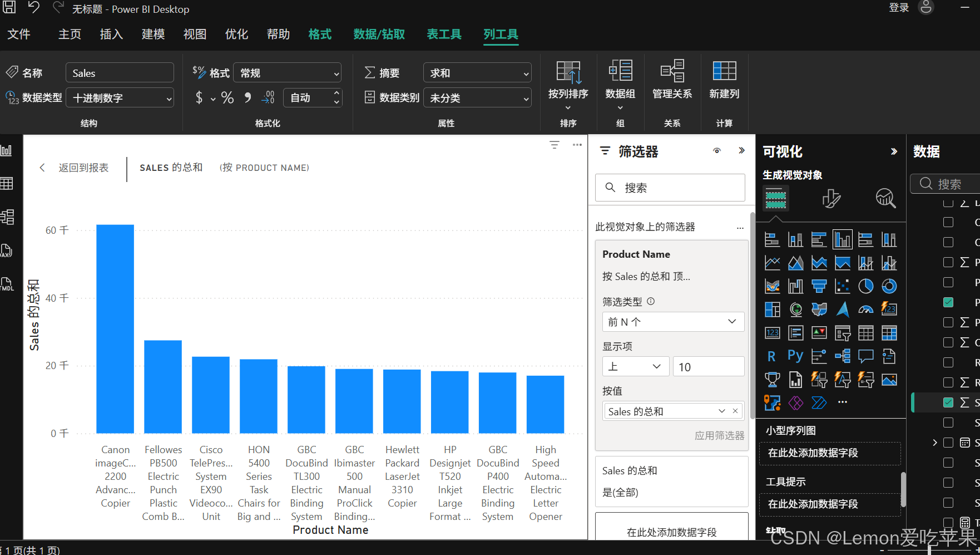Select the pie chart visual icon
980x555 pixels.
tap(865, 286)
